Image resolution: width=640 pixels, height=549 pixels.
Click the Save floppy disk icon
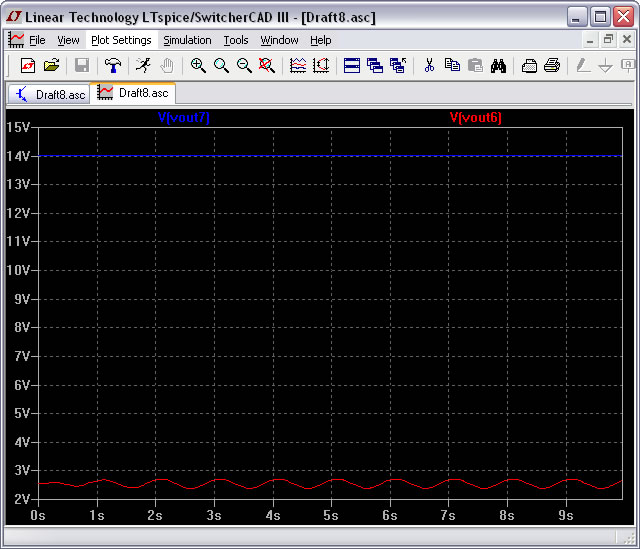pyautogui.click(x=82, y=65)
